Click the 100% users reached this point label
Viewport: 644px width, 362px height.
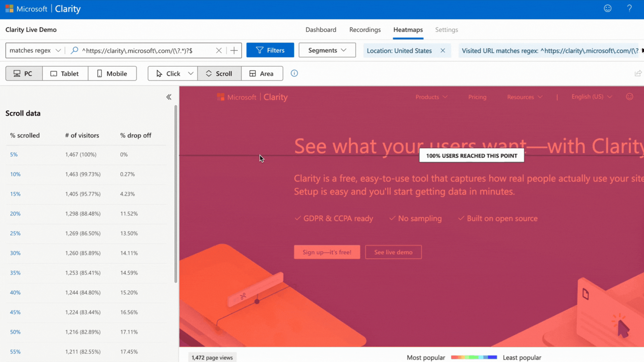(x=472, y=156)
